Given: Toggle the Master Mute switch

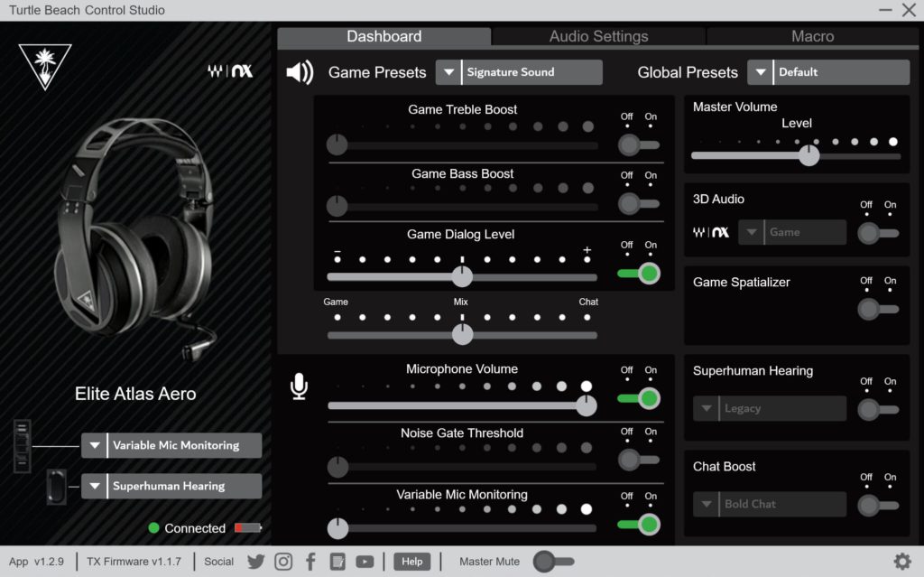Looking at the screenshot, I should click(x=553, y=562).
